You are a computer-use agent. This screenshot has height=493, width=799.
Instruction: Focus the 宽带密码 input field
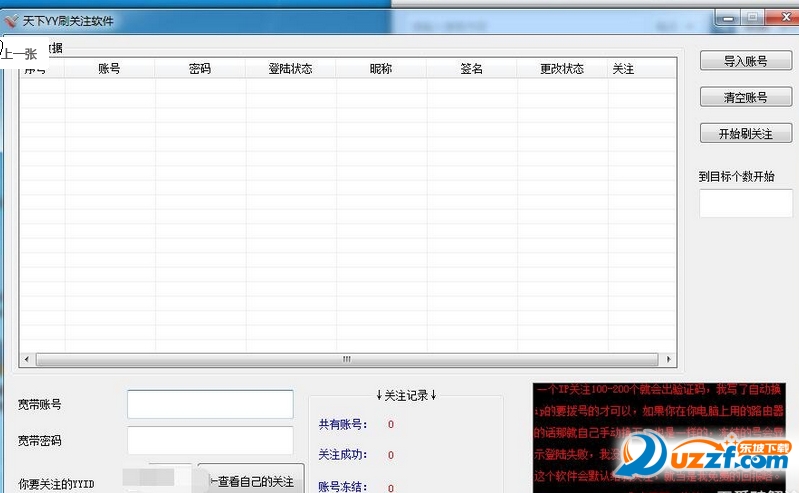[x=210, y=440]
